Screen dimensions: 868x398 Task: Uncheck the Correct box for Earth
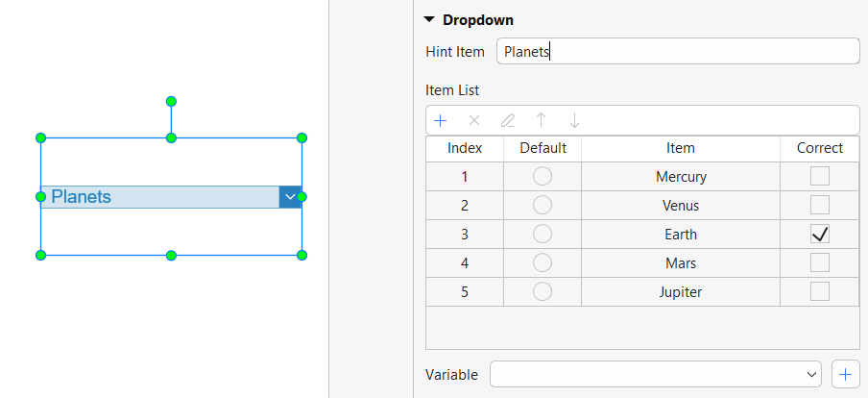819,234
